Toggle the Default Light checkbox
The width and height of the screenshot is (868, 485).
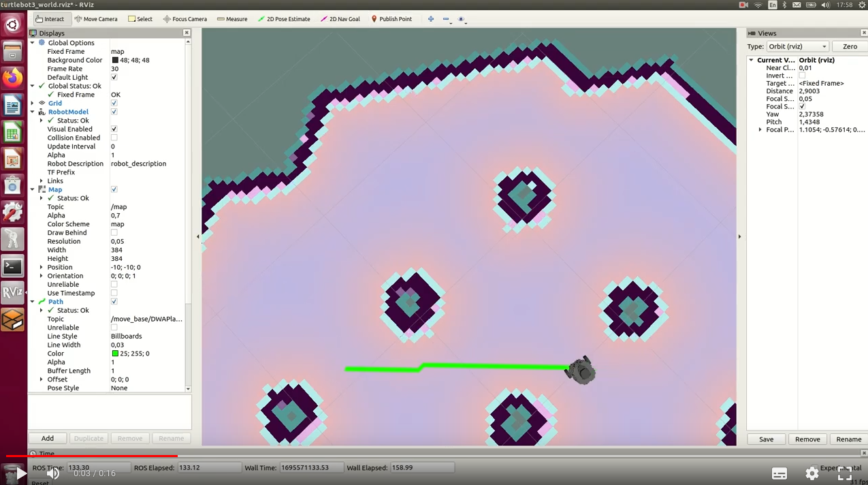[x=114, y=78]
